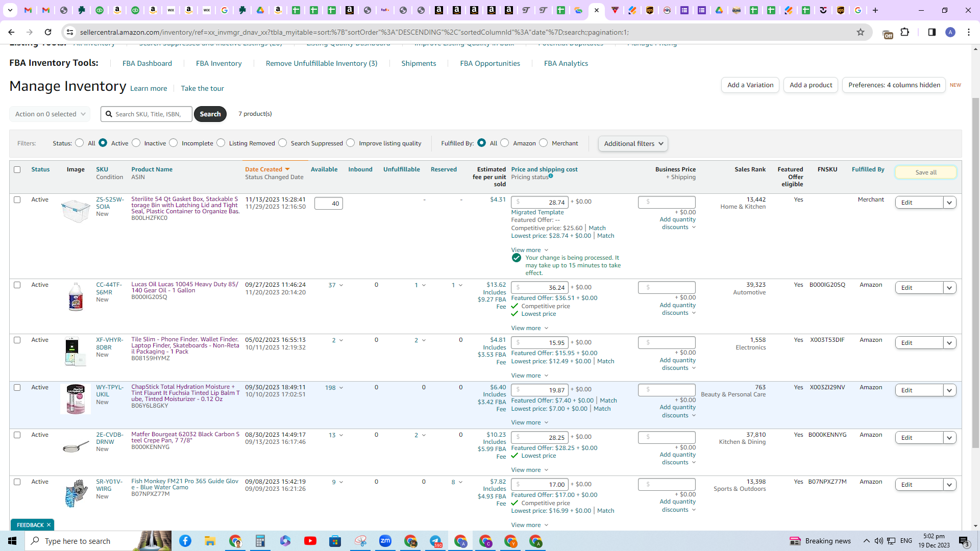Screen dimensions: 980x551
Task: Open Calculator from the taskbar
Action: (x=260, y=541)
